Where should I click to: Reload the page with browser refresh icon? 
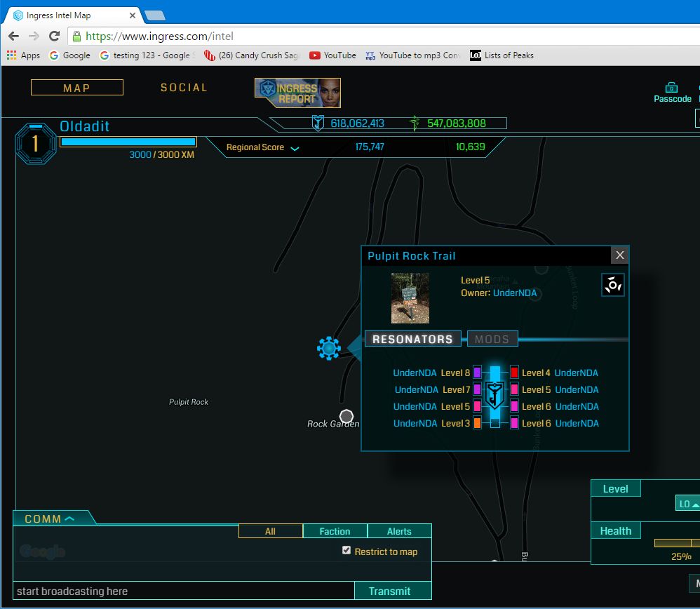click(x=54, y=36)
